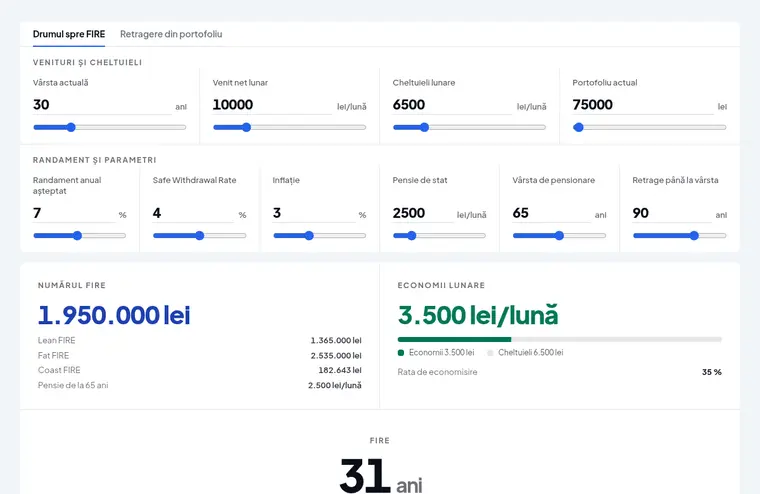
Task: Click the NUMĂRUL FIRE heading
Action: point(72,286)
